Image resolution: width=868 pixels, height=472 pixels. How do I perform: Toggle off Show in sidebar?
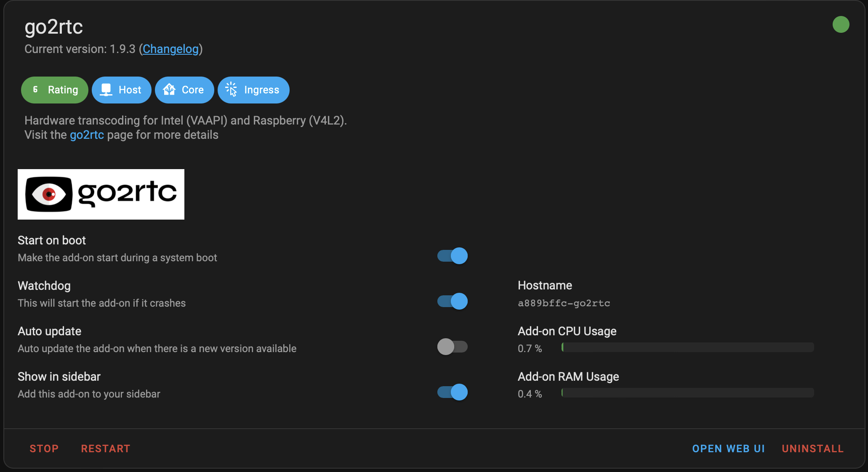[453, 392]
